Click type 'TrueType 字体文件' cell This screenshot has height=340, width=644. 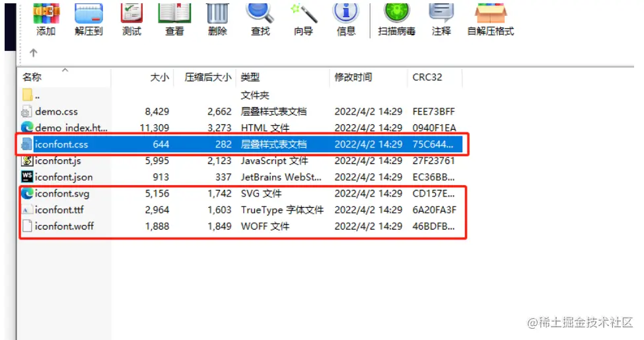[282, 210]
